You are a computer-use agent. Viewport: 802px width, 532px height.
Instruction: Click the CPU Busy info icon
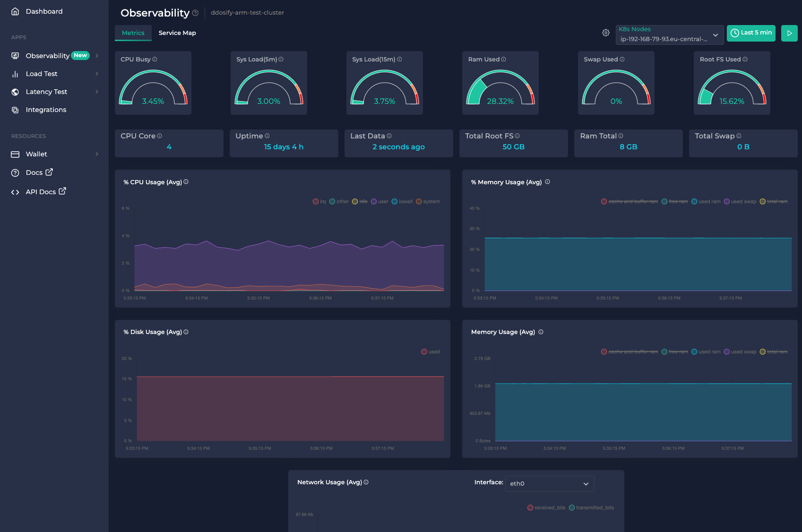[155, 60]
